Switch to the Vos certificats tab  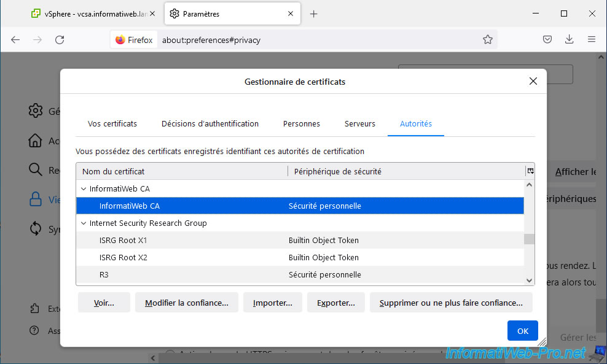click(x=112, y=124)
